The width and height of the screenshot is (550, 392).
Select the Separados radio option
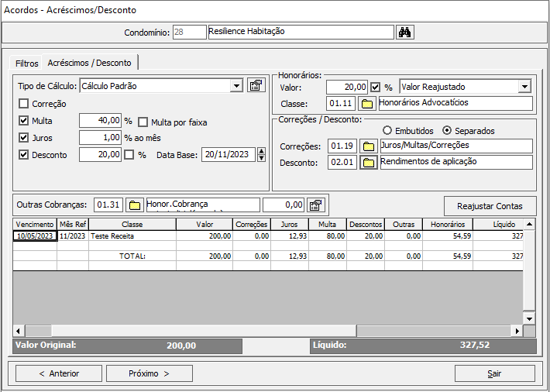[x=446, y=131]
